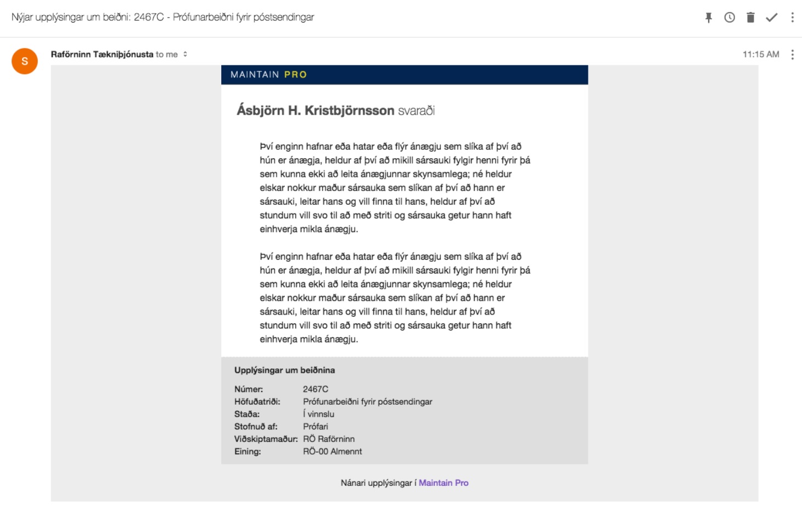
Task: Open the Maintain Pro link
Action: coord(444,483)
